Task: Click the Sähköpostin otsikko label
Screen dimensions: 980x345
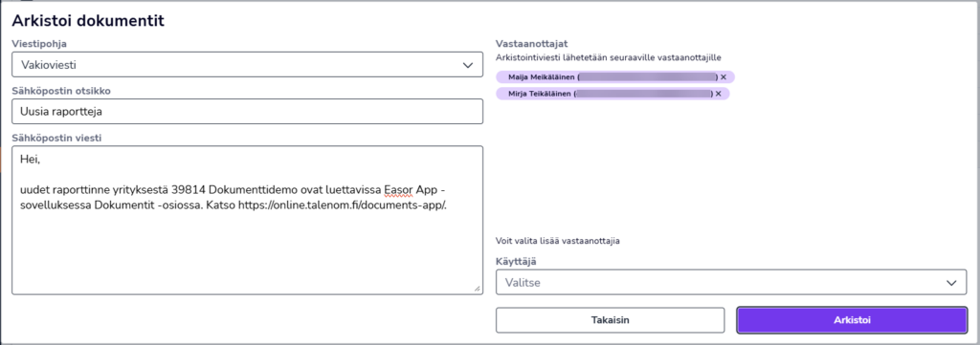Action: tap(61, 91)
